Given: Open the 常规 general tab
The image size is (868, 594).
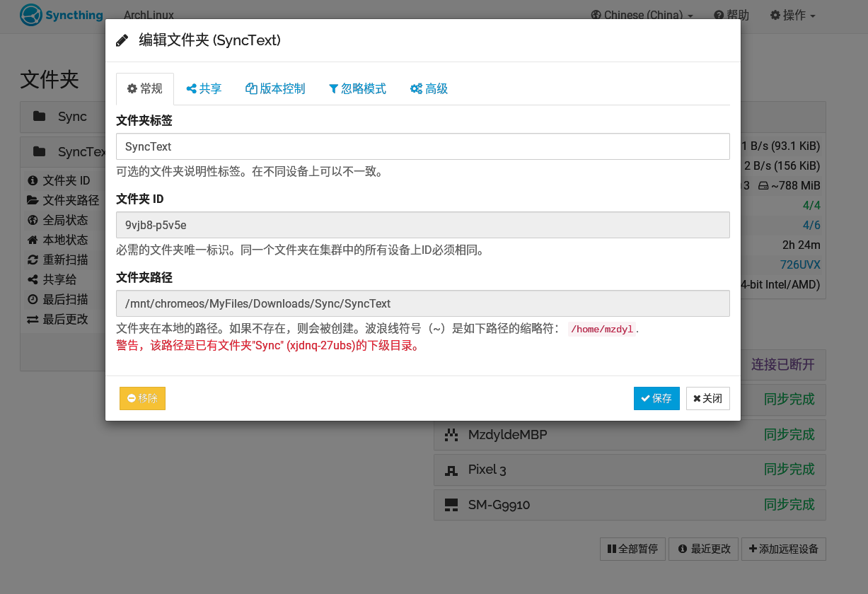Looking at the screenshot, I should (x=145, y=88).
